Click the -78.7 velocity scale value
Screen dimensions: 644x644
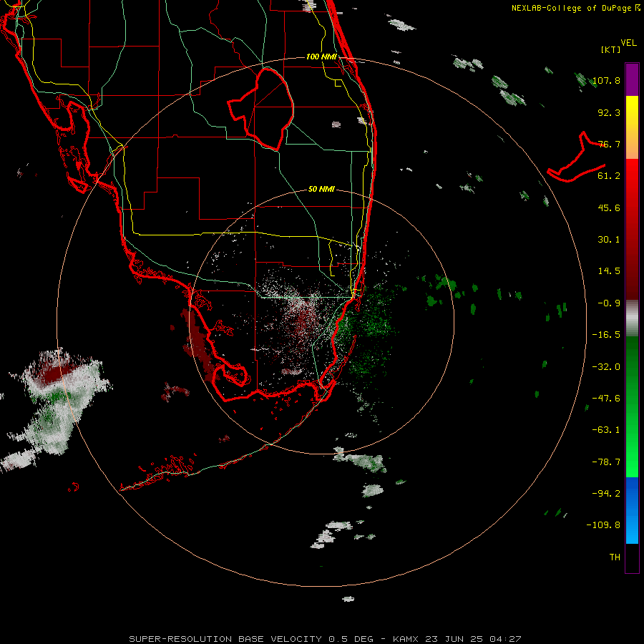point(606,462)
